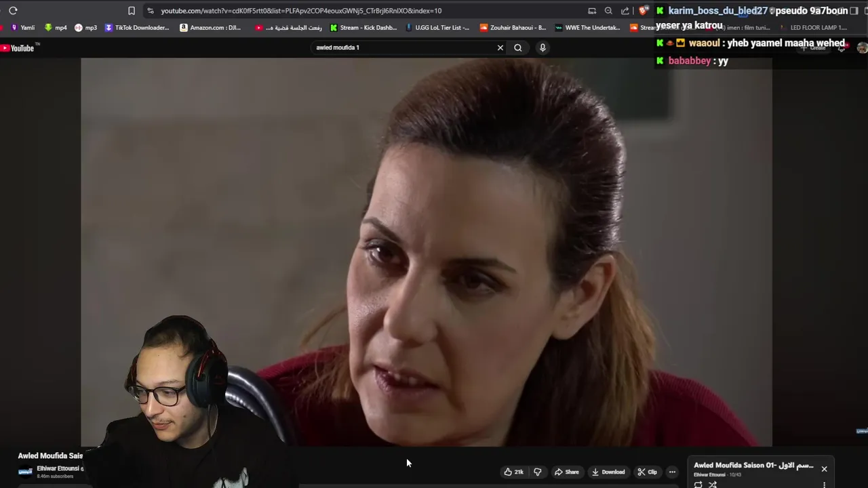The height and width of the screenshot is (488, 868).
Task: Click the bababbey chat username
Action: tap(690, 61)
